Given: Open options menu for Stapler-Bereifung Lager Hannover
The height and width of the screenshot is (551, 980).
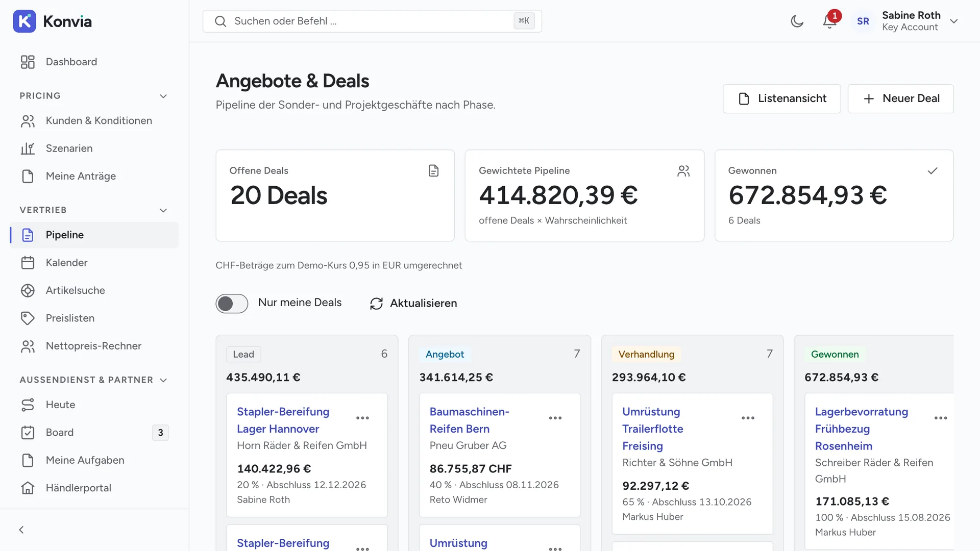Looking at the screenshot, I should pyautogui.click(x=362, y=418).
